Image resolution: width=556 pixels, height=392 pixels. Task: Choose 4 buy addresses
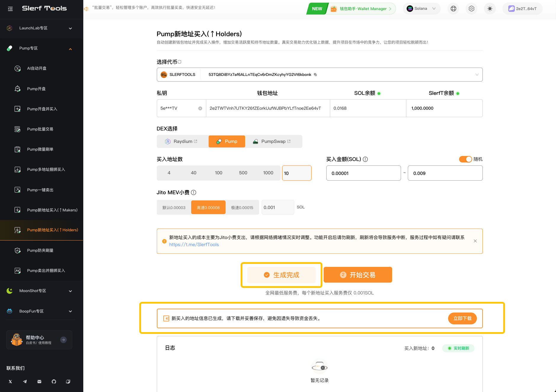point(169,173)
